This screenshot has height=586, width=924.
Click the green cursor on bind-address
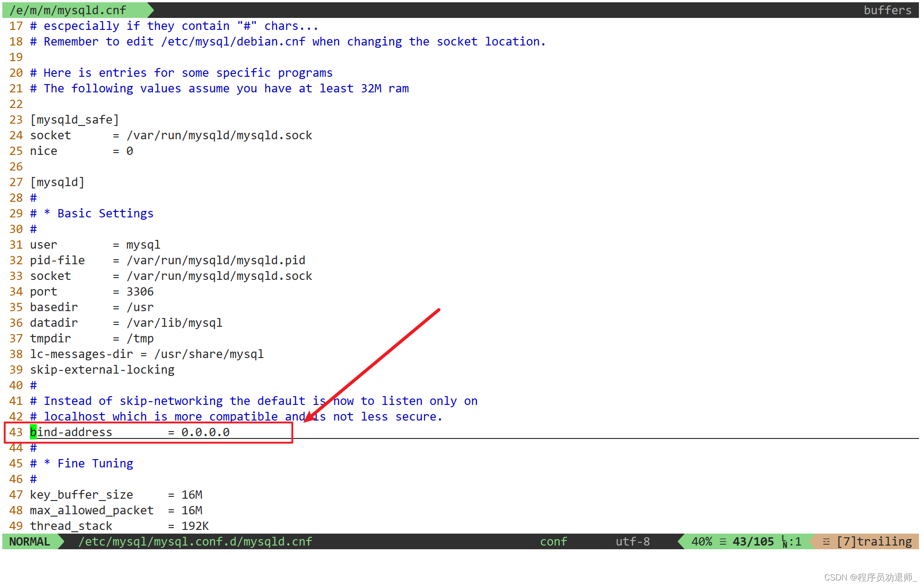click(33, 432)
